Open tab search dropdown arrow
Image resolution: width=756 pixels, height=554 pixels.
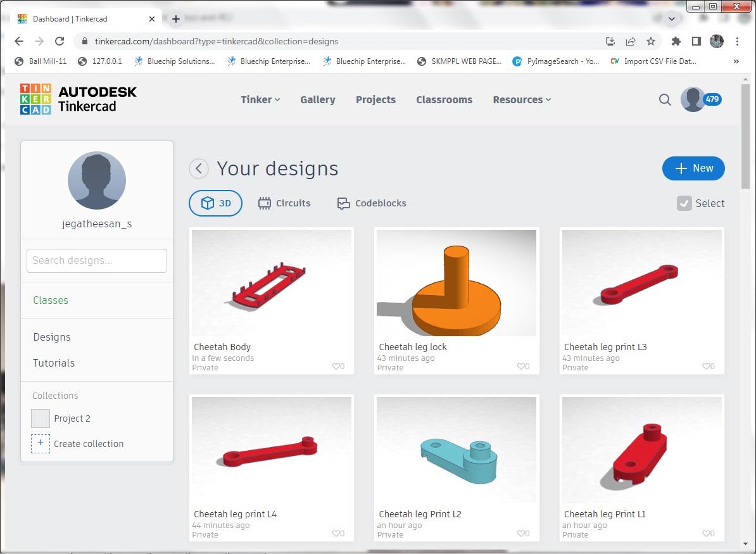(x=672, y=19)
